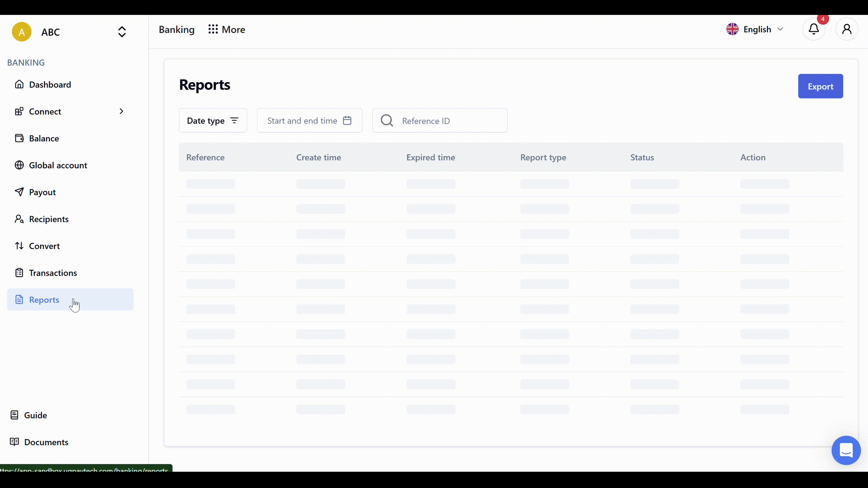
Task: Click the Convert arrows icon
Action: coord(19,246)
